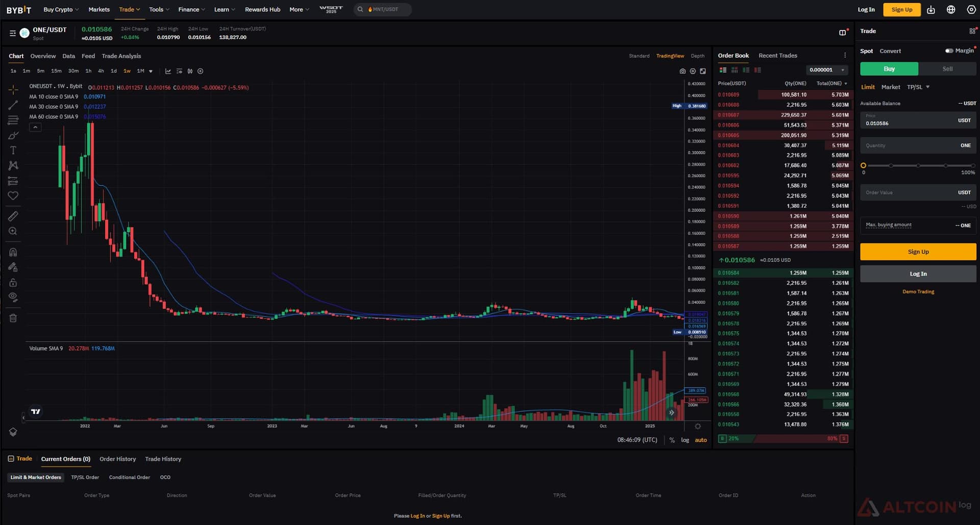Open the Demo Trading link
Screen dimensions: 980x525
pyautogui.click(x=918, y=292)
